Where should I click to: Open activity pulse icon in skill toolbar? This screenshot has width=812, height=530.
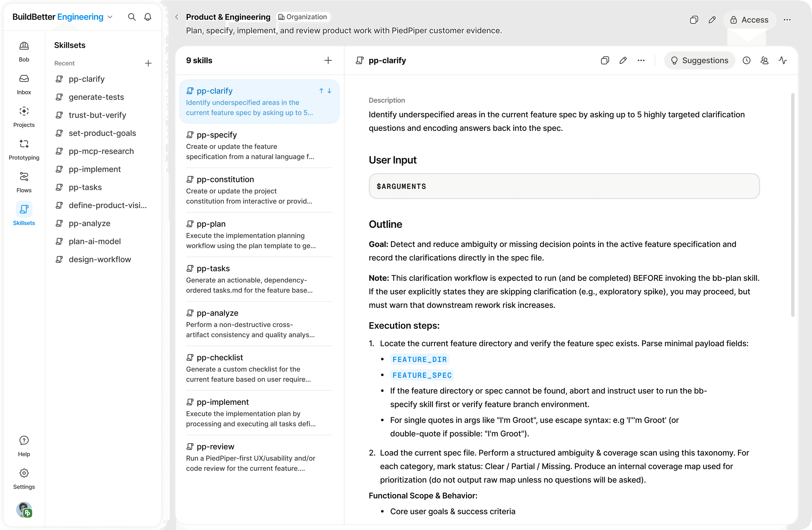[x=783, y=60]
